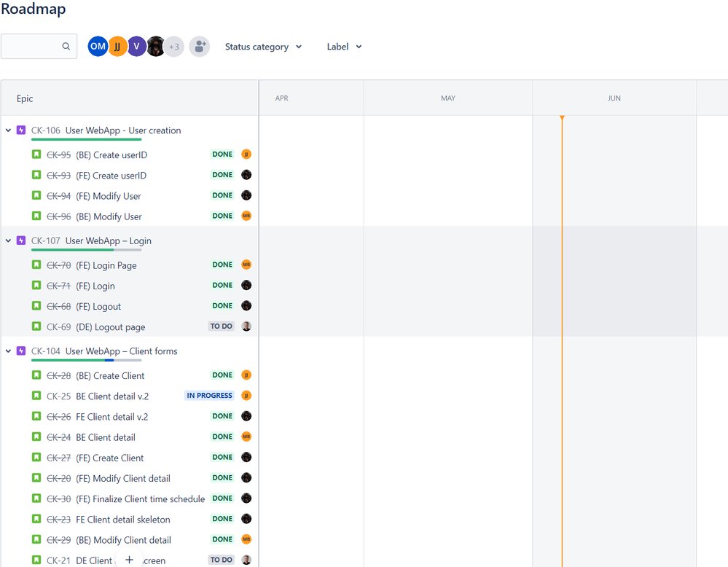Viewport: 728px width, 567px height.
Task: Click the today marker on timeline
Action: (562, 118)
